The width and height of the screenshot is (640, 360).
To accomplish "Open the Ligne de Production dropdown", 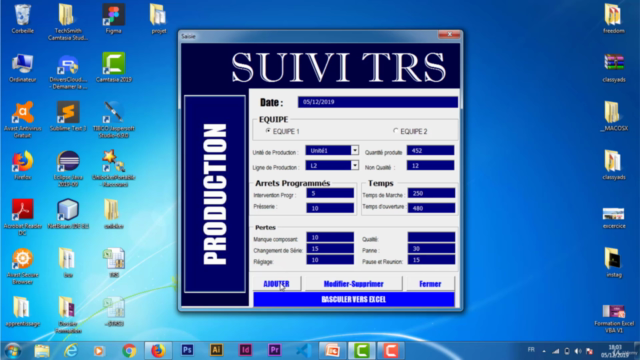I will click(355, 165).
